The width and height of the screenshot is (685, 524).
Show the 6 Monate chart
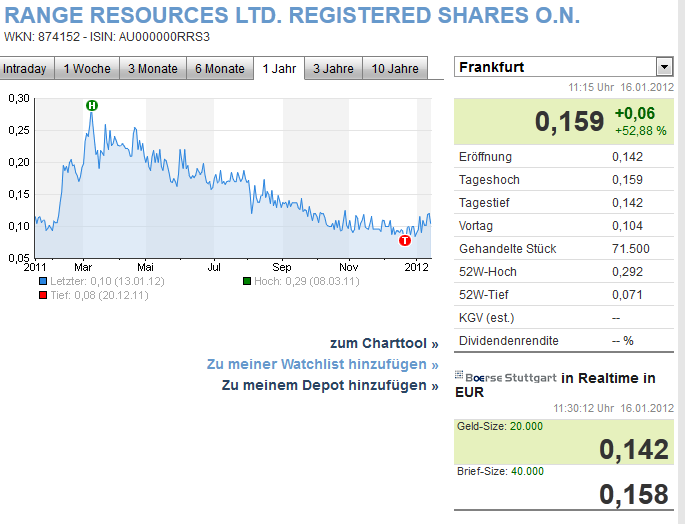[x=220, y=69]
